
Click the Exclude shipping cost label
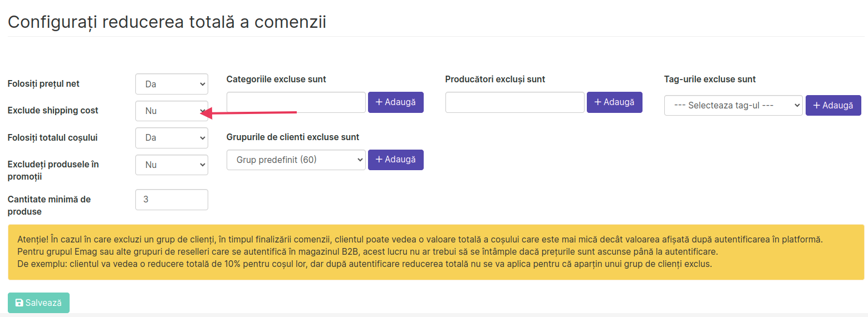pyautogui.click(x=53, y=111)
